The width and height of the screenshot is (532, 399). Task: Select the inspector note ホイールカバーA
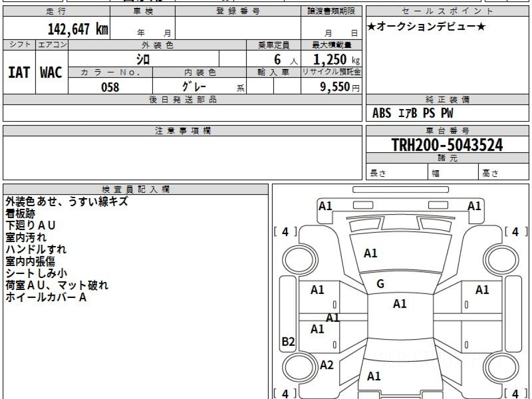tap(46, 297)
